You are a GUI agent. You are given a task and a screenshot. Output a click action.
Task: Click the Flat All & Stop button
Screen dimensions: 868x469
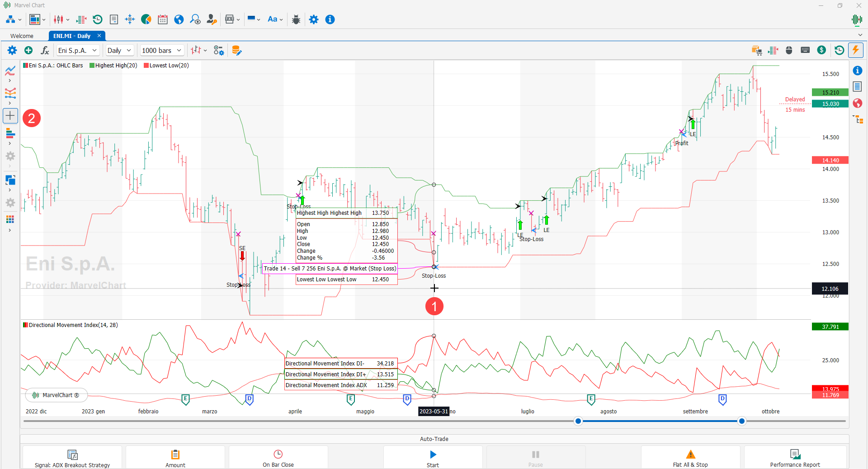click(690, 458)
